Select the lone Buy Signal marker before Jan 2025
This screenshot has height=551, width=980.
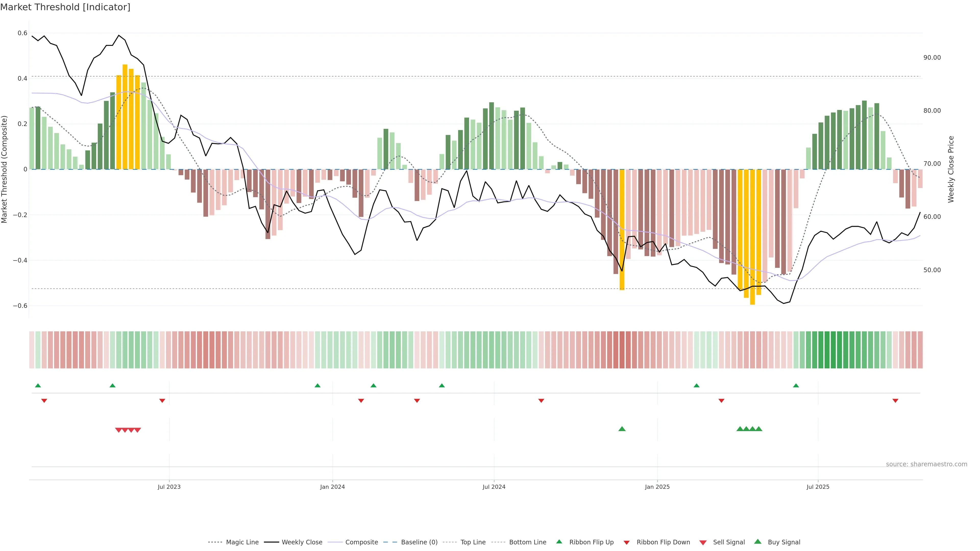(x=622, y=429)
